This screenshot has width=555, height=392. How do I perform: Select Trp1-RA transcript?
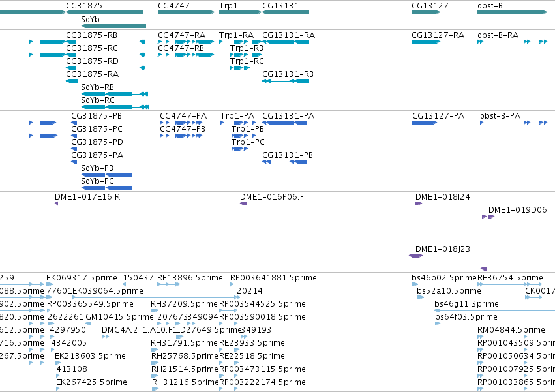pos(240,42)
